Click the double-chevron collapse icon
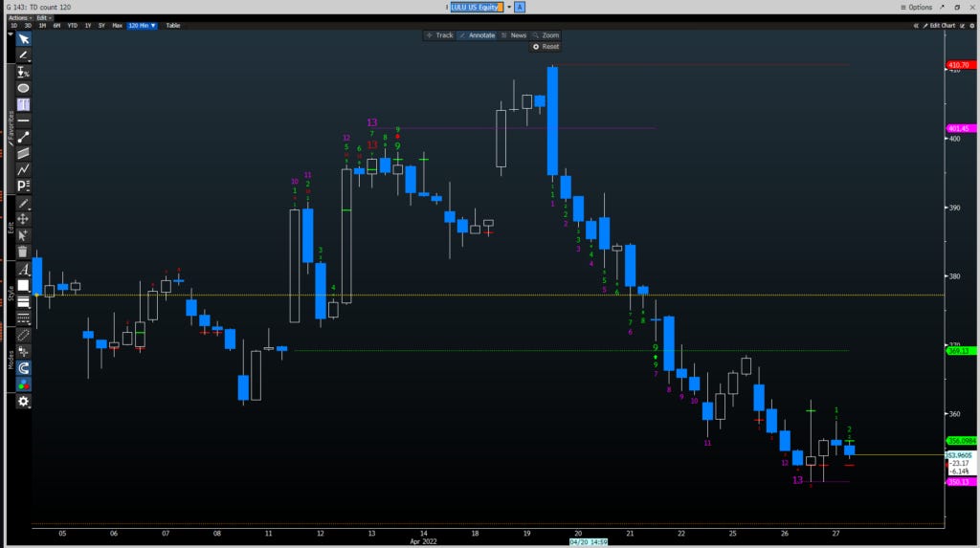 pos(916,26)
